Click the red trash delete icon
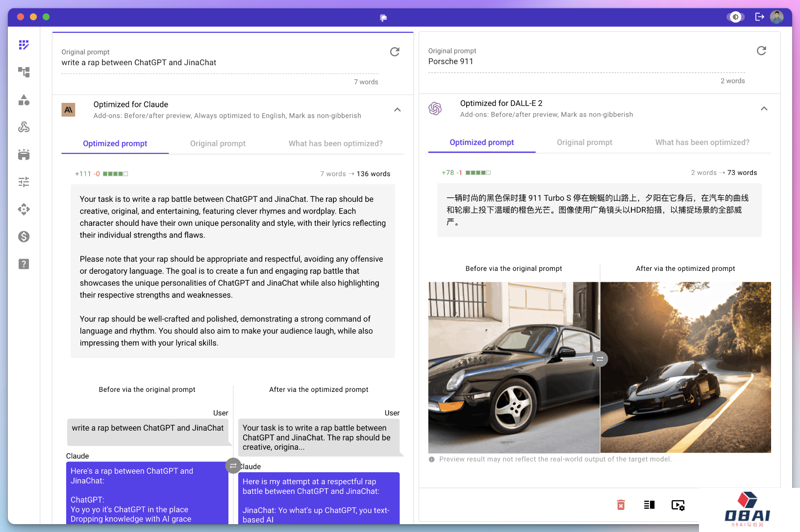The image size is (800, 532). tap(621, 505)
